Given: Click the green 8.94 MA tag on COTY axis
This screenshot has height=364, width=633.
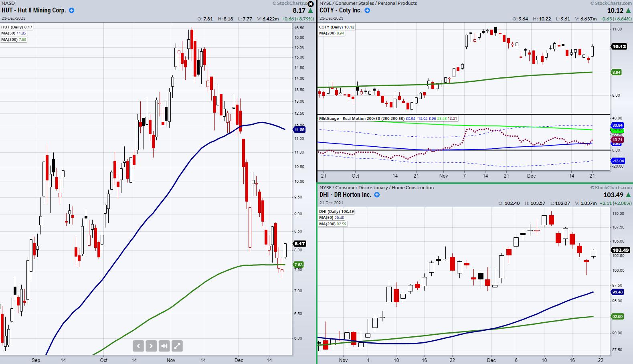Looking at the screenshot, I should tap(617, 73).
